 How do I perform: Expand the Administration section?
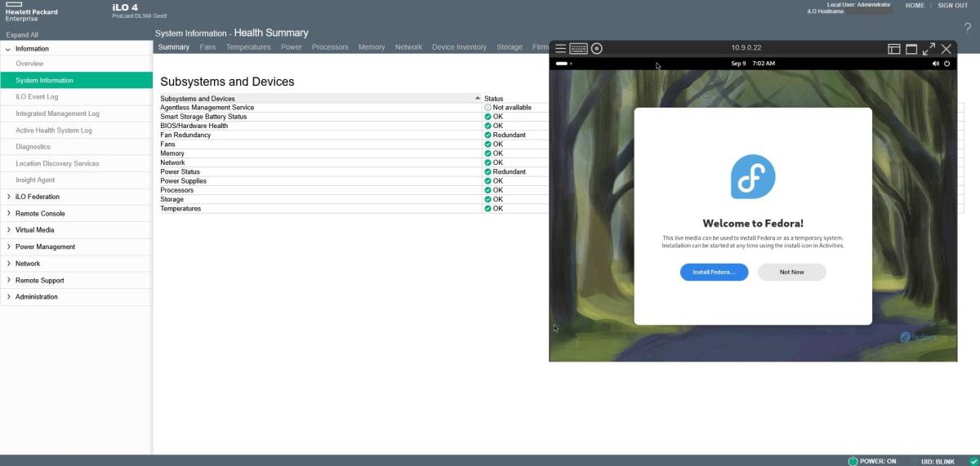click(x=8, y=297)
